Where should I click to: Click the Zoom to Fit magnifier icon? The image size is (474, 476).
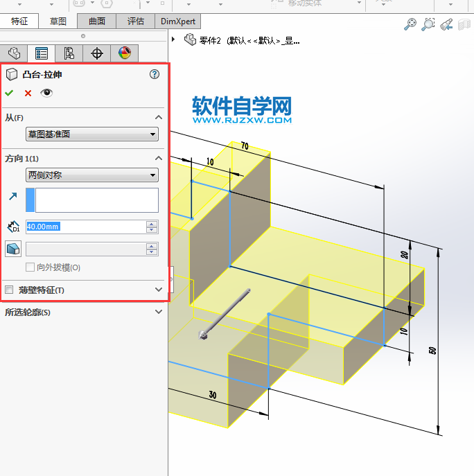coord(410,24)
